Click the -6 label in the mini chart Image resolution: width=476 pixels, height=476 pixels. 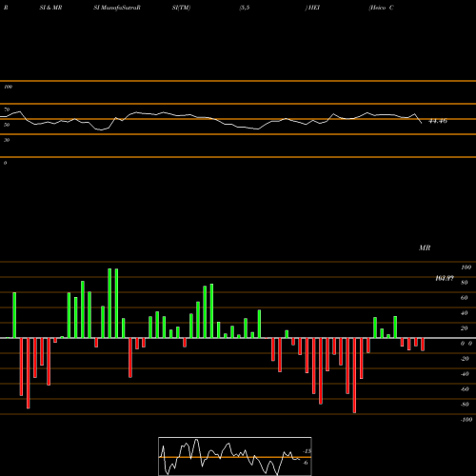(x=306, y=463)
